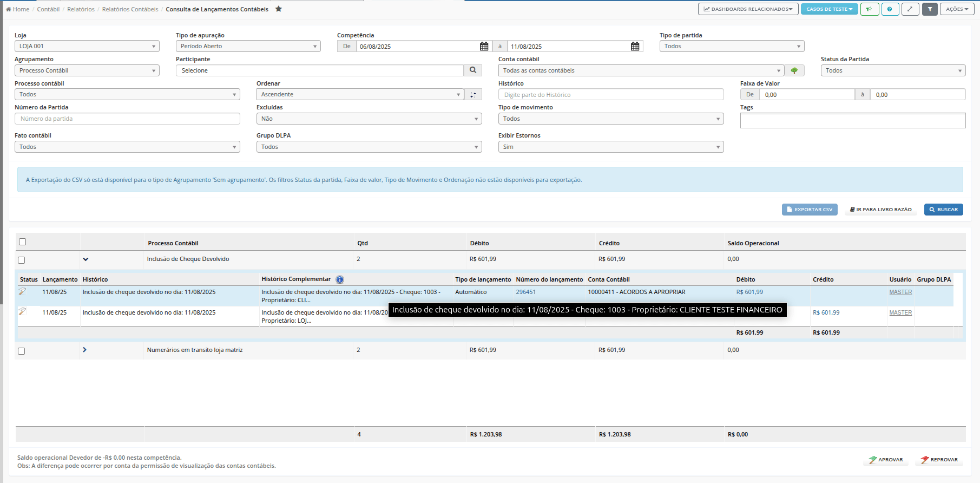
Task: Click the Participante search magnifier button
Action: 473,70
